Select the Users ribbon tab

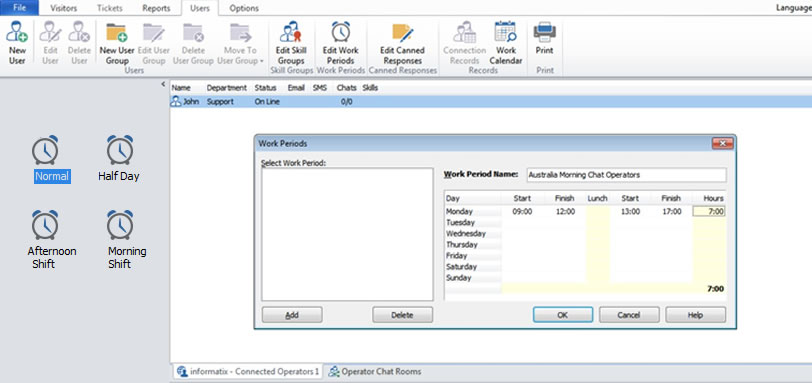tap(200, 8)
